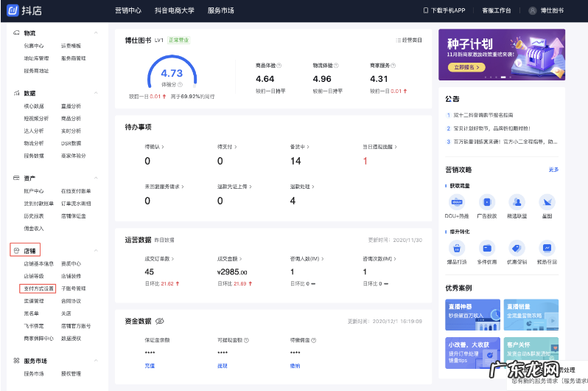Open 资质中心 in the sidebar

point(71,263)
